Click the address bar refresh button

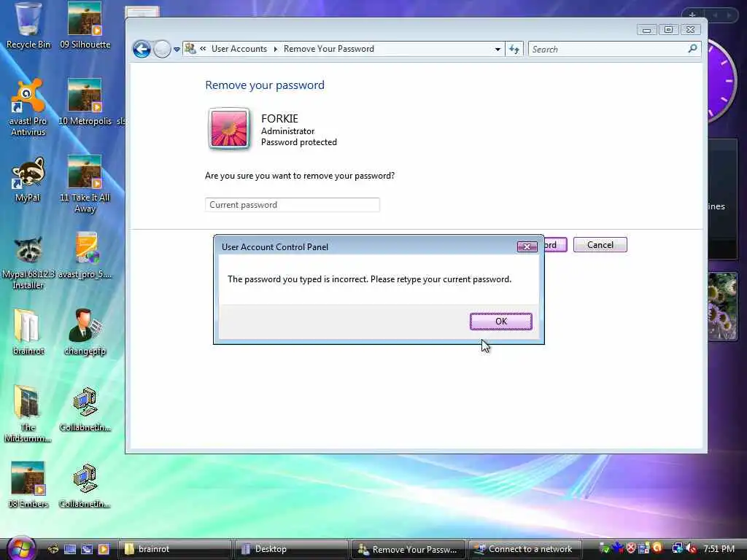(514, 49)
